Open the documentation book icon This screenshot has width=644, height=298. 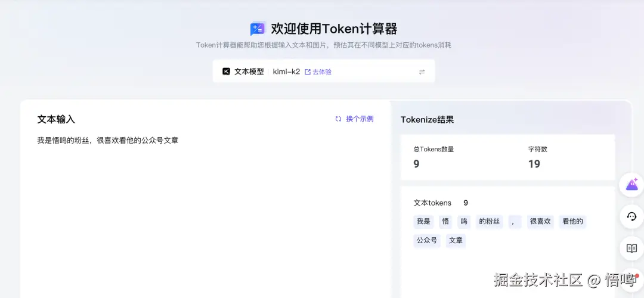tap(631, 249)
